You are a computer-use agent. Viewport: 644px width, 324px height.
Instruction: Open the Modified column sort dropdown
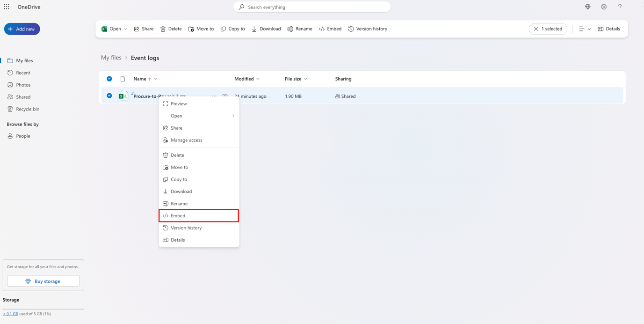(247, 79)
